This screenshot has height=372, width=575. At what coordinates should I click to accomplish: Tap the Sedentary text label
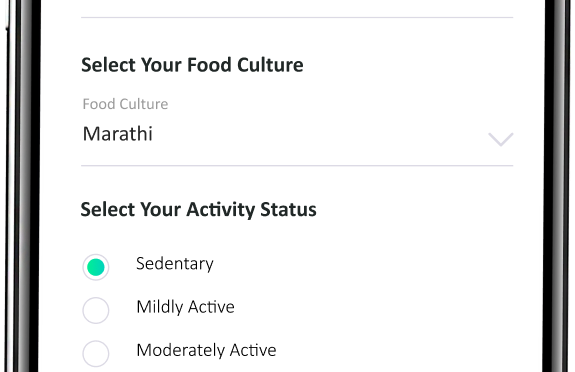point(175,264)
